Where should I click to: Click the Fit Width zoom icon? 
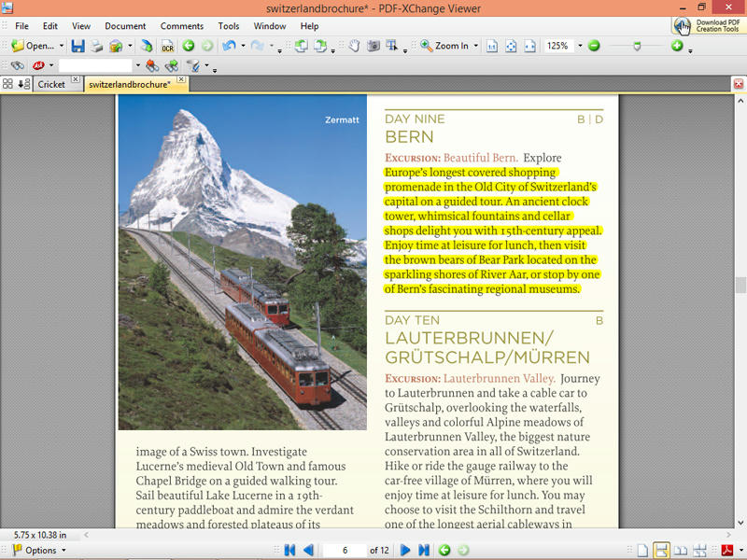(x=529, y=46)
